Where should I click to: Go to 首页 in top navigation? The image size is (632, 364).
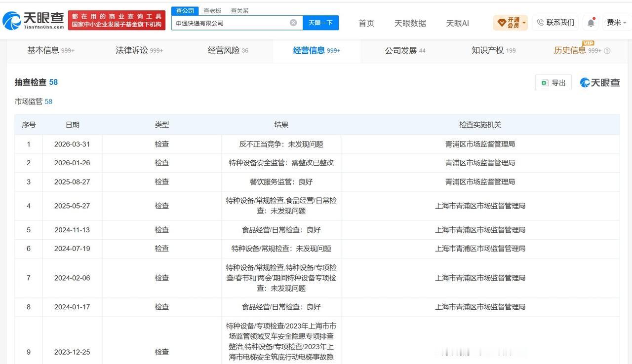tap(366, 23)
